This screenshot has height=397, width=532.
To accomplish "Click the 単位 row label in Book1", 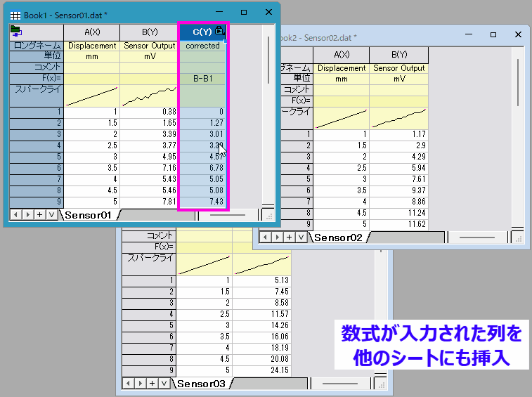I will 37,56.
